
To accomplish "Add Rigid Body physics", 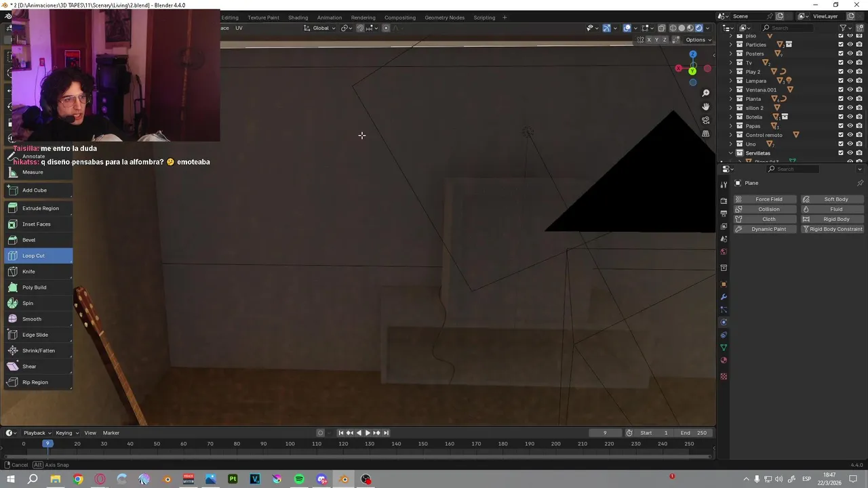I will (x=832, y=219).
